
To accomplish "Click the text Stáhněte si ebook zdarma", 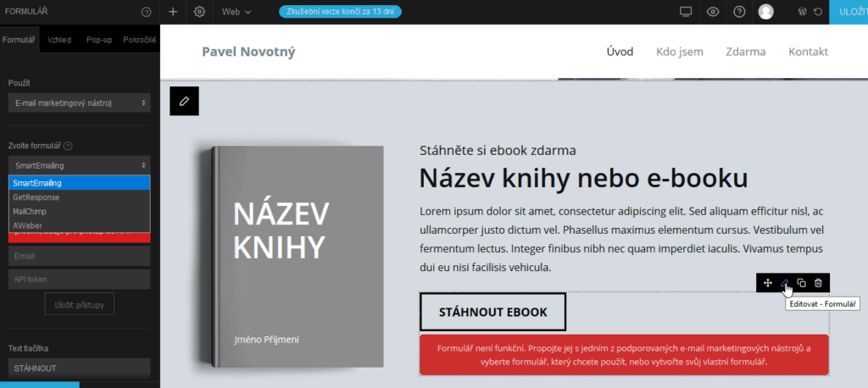I will tap(498, 150).
